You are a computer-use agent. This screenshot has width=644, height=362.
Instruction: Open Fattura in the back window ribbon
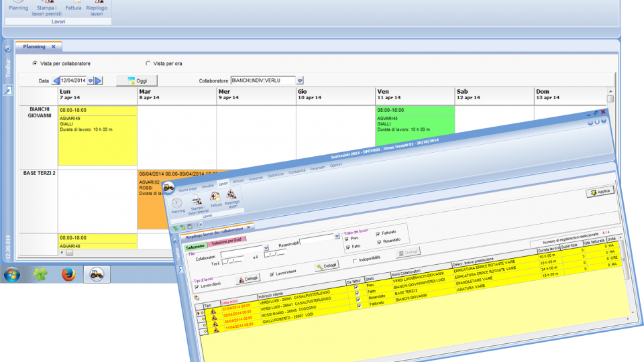point(74,5)
